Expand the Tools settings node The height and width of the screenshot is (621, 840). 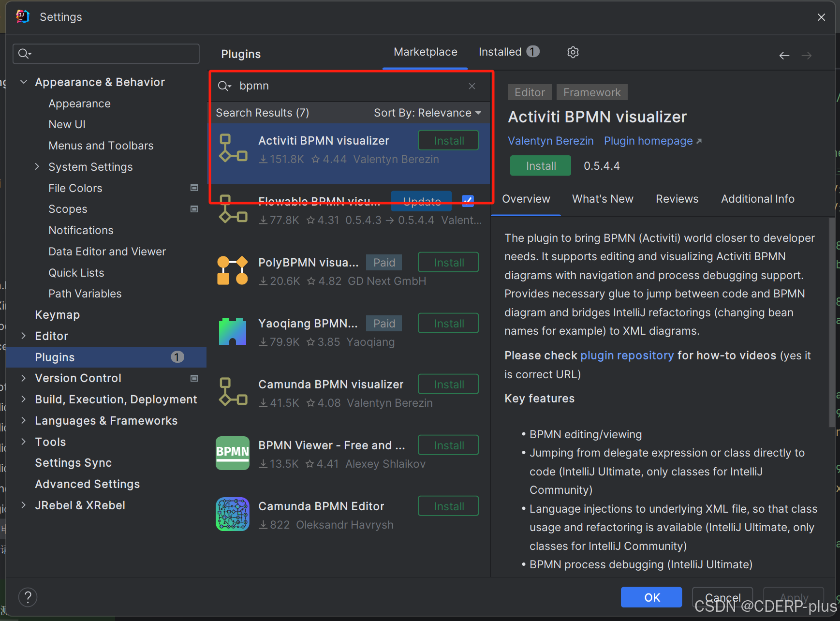click(23, 442)
